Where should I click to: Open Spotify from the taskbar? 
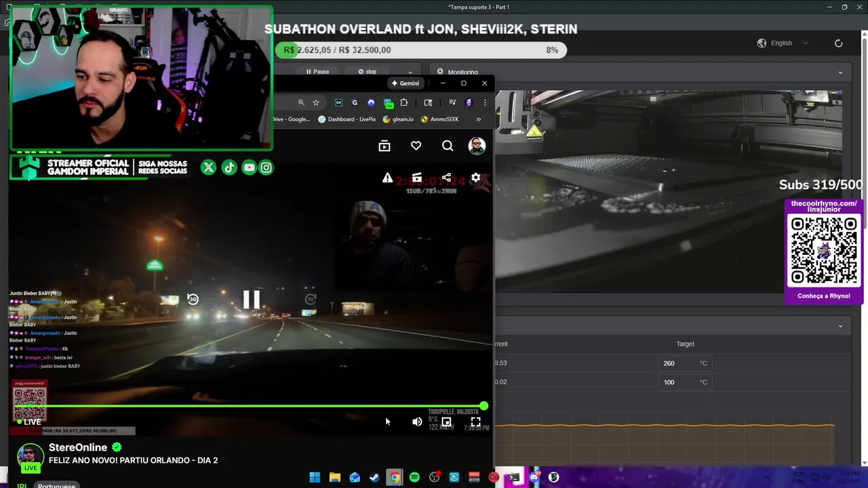tap(414, 477)
